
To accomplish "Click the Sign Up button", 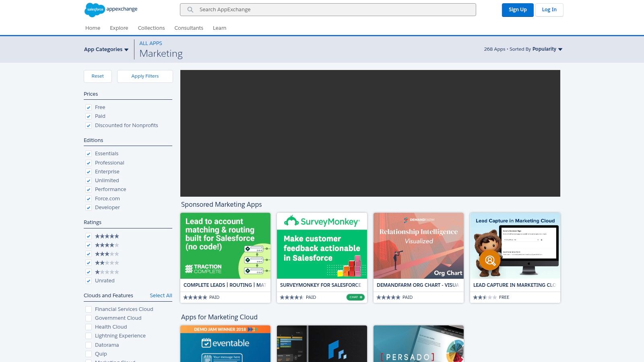I will pyautogui.click(x=518, y=10).
